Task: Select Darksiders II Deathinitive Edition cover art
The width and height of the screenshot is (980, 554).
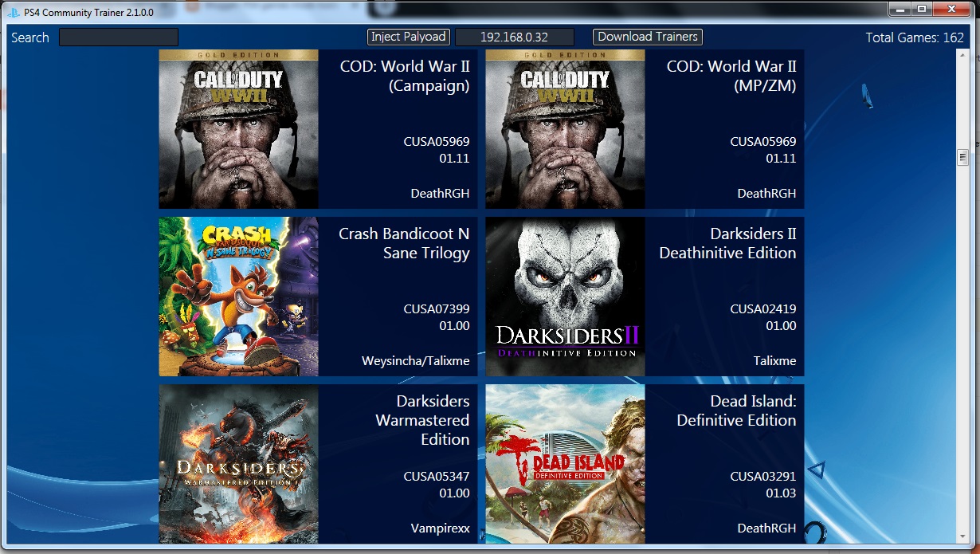Action: [x=565, y=297]
